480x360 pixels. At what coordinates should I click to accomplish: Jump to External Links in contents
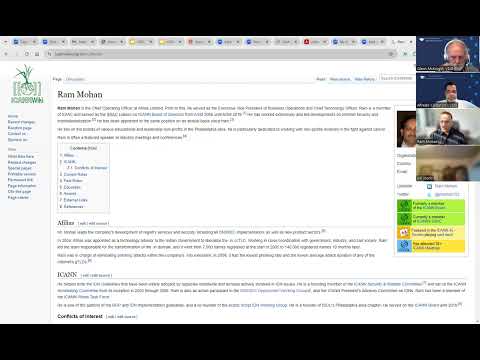(76, 200)
